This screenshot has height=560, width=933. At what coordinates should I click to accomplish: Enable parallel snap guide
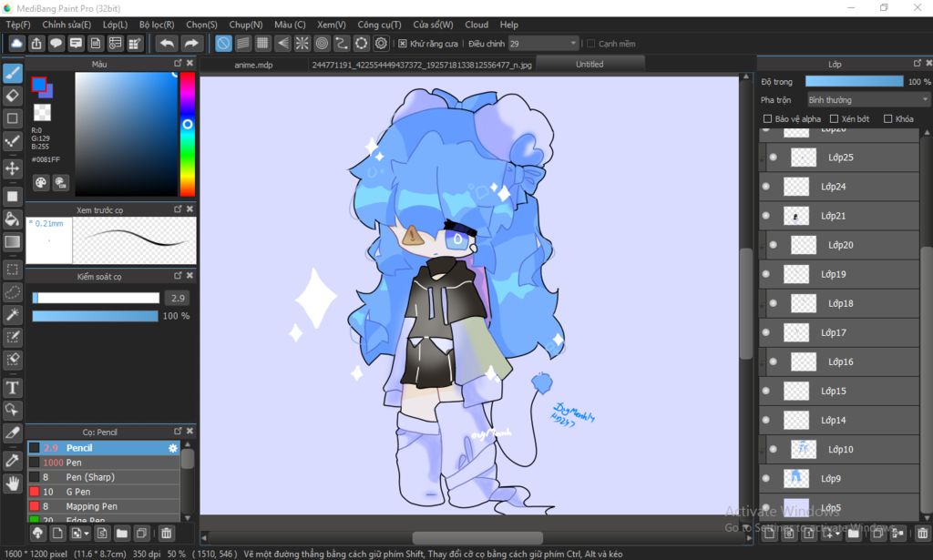pyautogui.click(x=242, y=44)
